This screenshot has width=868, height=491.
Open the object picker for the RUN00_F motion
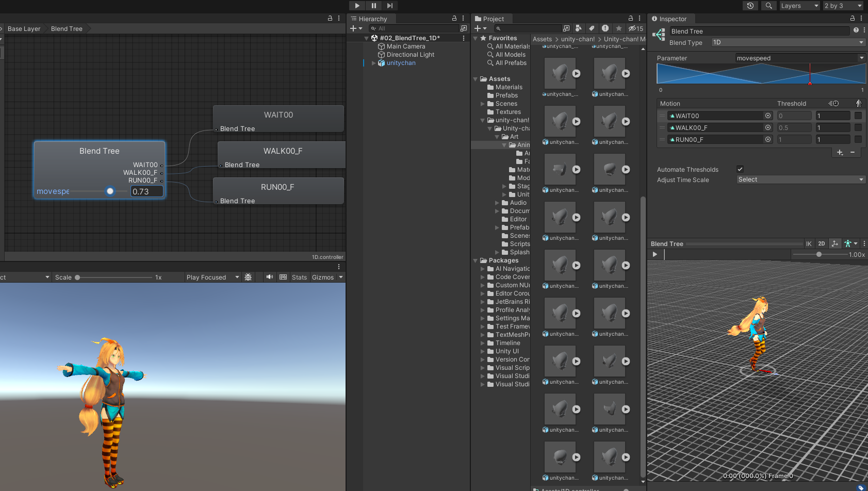(x=768, y=140)
